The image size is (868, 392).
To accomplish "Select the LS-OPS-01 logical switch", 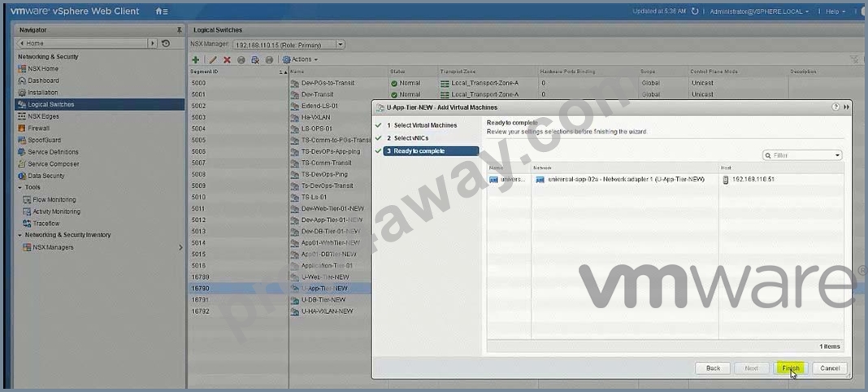I will click(x=317, y=128).
